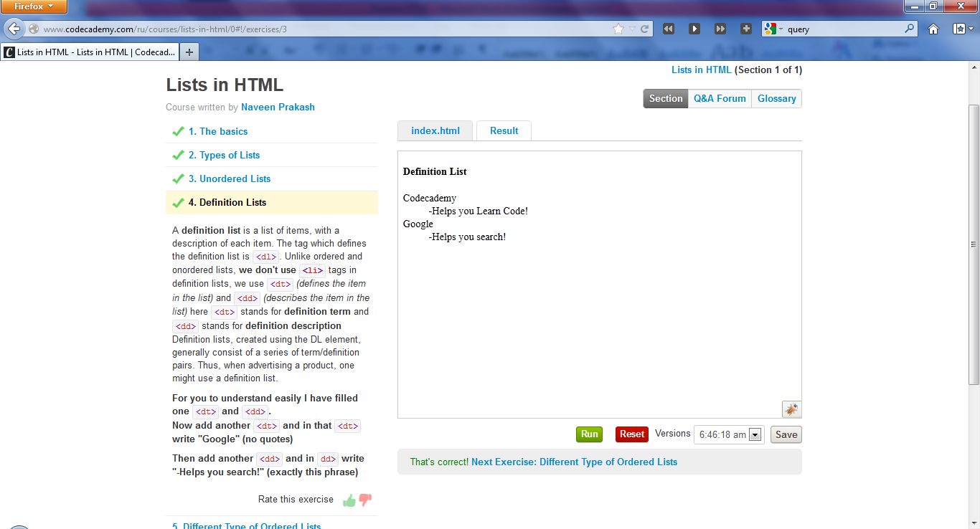Image resolution: width=980 pixels, height=529 pixels.
Task: Click the 'Google' term in result
Action: (418, 224)
